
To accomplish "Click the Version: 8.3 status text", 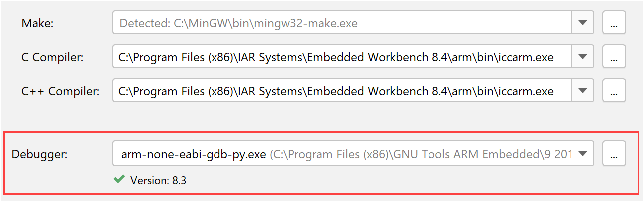I will (158, 180).
